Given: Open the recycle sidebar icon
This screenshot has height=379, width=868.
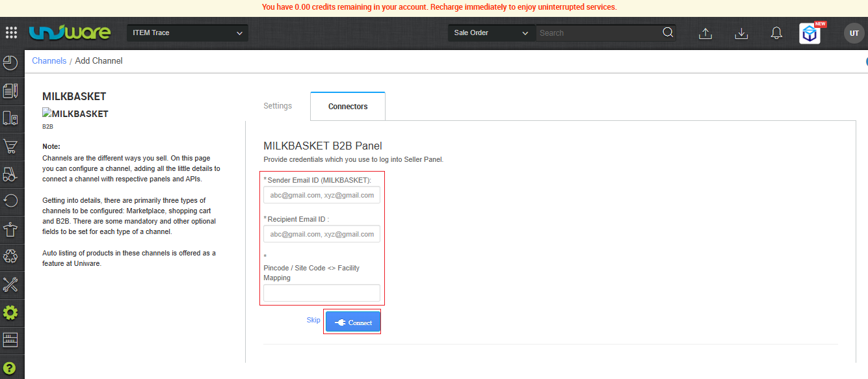Looking at the screenshot, I should click(x=10, y=256).
